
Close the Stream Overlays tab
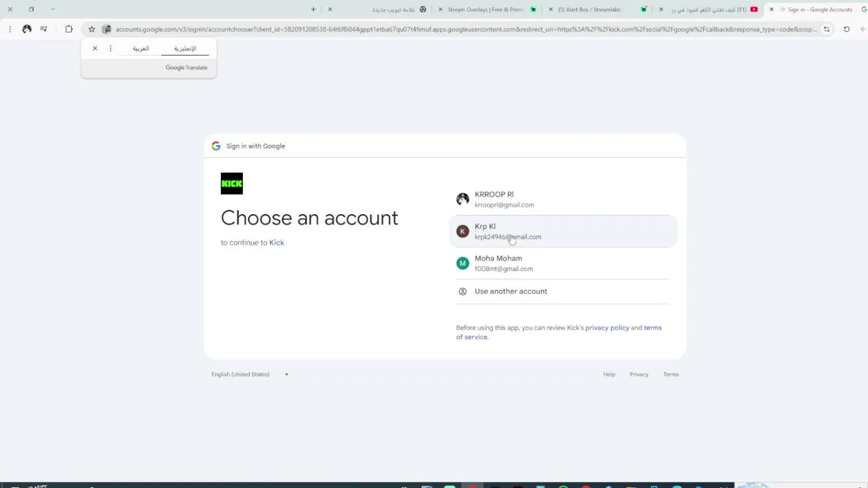tap(441, 9)
